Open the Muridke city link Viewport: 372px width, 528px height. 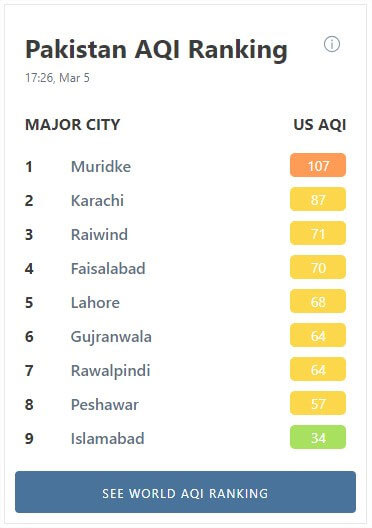(101, 166)
